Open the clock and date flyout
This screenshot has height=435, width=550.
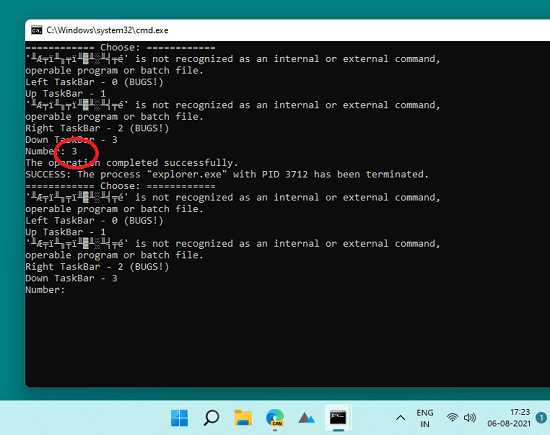(509, 418)
